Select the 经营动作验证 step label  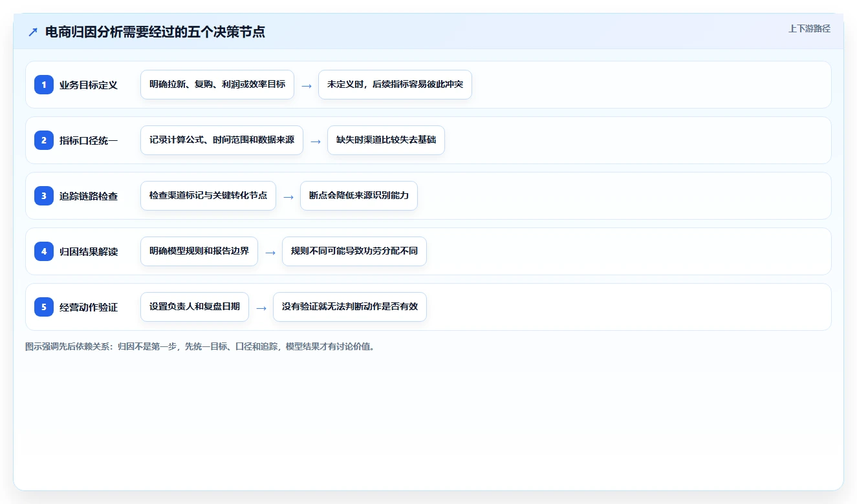89,307
